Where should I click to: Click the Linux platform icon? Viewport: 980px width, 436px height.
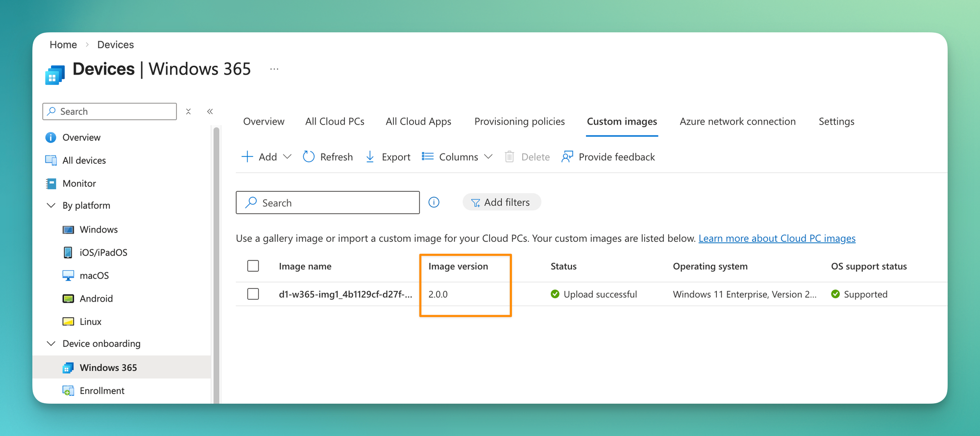point(68,322)
